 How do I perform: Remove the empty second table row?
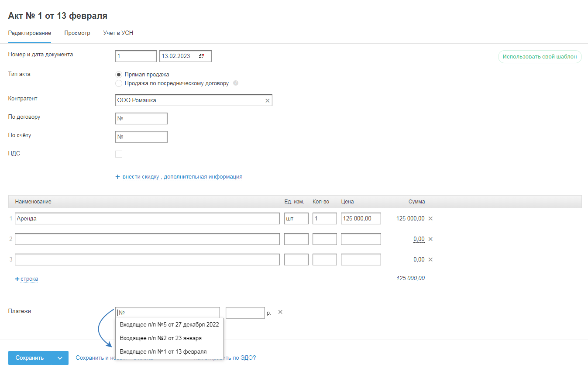coord(430,239)
